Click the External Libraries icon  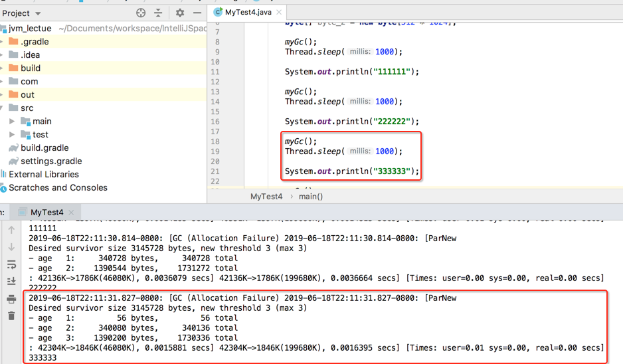pyautogui.click(x=3, y=174)
